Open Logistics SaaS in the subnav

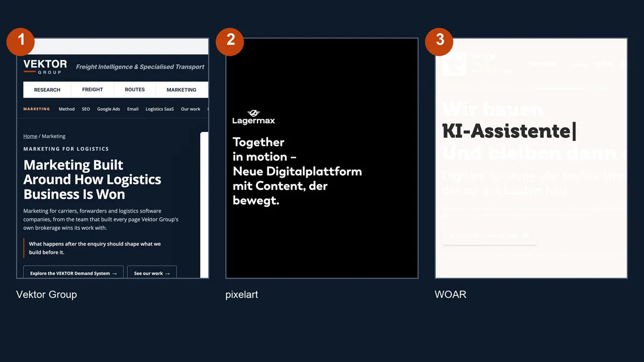coord(160,109)
